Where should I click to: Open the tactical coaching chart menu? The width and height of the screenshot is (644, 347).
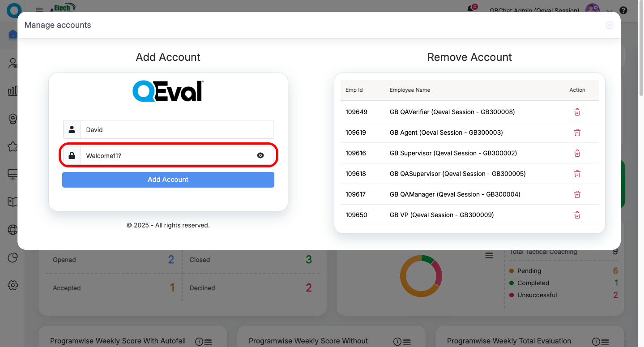click(x=489, y=255)
